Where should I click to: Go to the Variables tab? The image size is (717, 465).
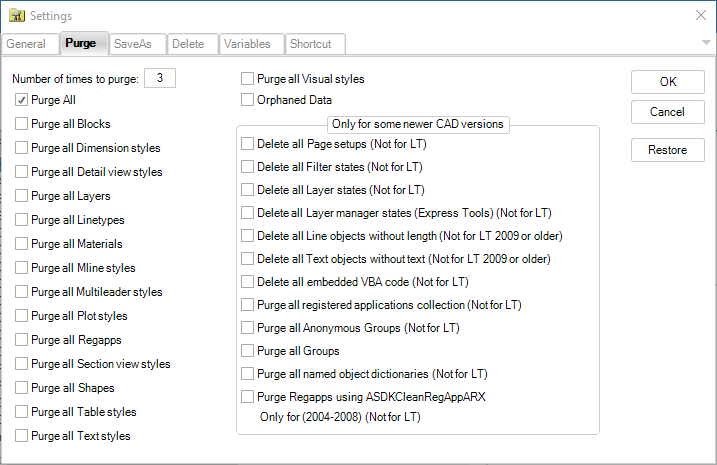(247, 44)
